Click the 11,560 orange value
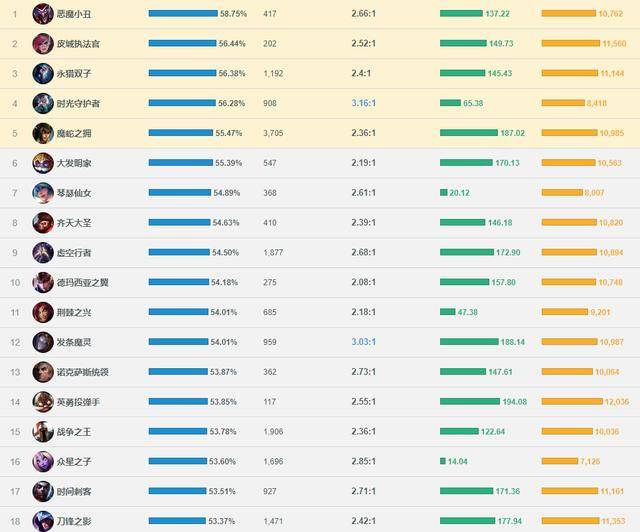The image size is (640, 532). [614, 43]
